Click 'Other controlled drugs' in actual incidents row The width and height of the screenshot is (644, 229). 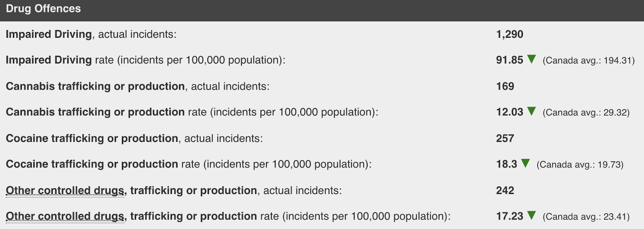(x=66, y=190)
